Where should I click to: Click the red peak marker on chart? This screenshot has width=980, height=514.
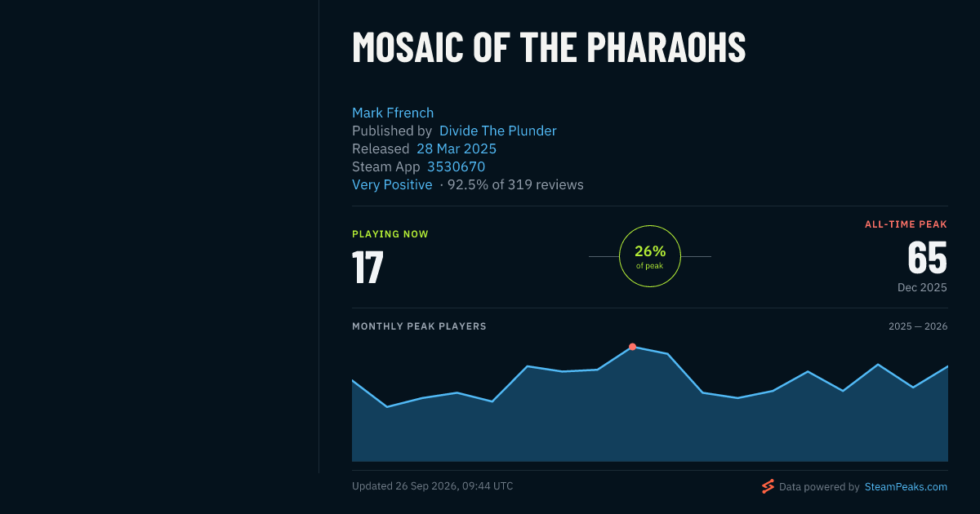632,347
